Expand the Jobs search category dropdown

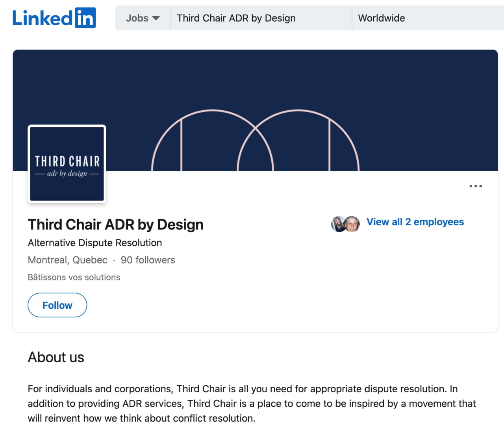coord(143,18)
